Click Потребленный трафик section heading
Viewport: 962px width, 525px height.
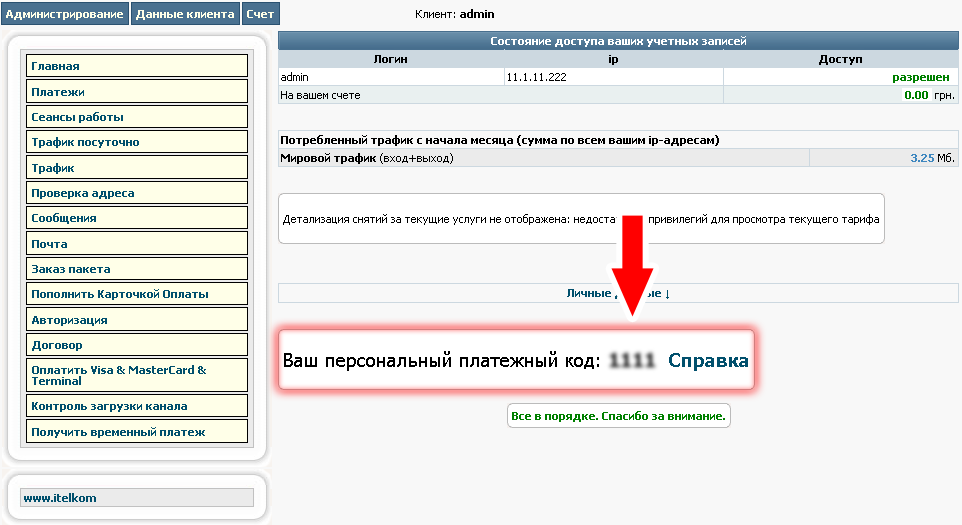pos(499,140)
